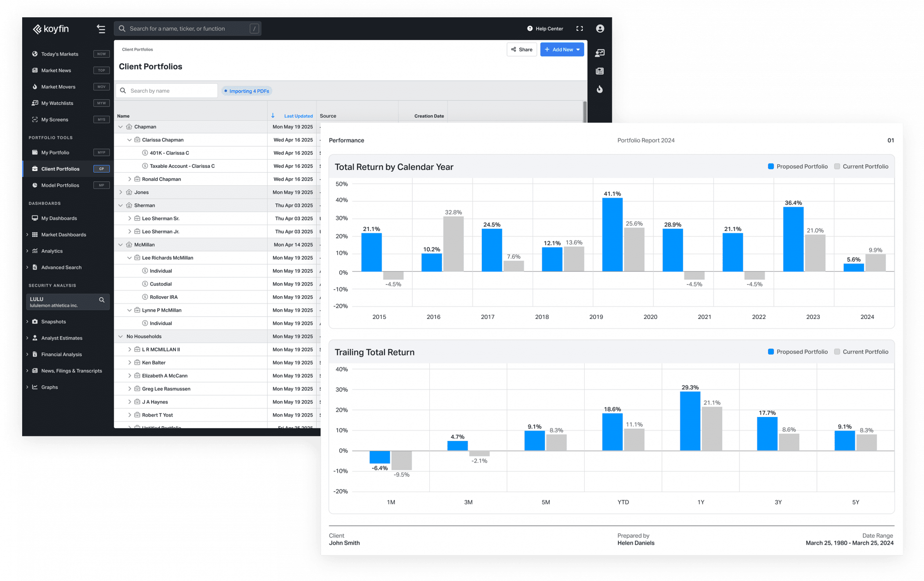The width and height of the screenshot is (924, 581).
Task: Click the fullscreen icon near Help Center
Action: tap(579, 28)
